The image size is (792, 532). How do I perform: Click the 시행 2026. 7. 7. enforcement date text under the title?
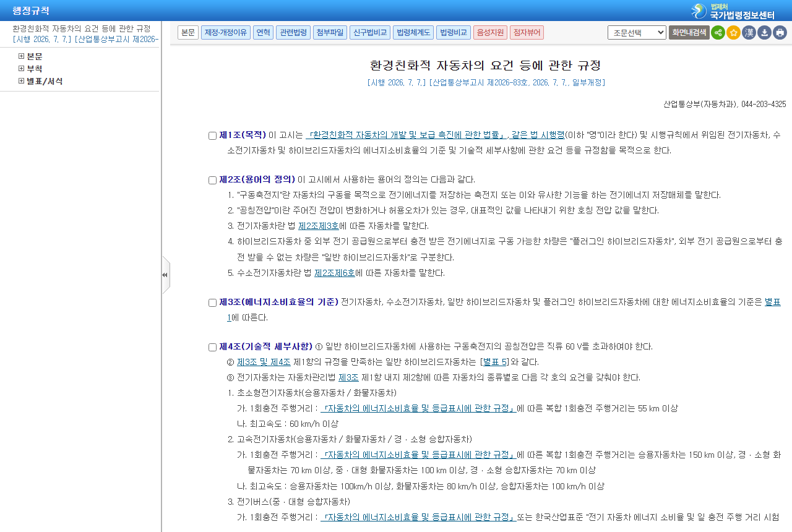[397, 82]
